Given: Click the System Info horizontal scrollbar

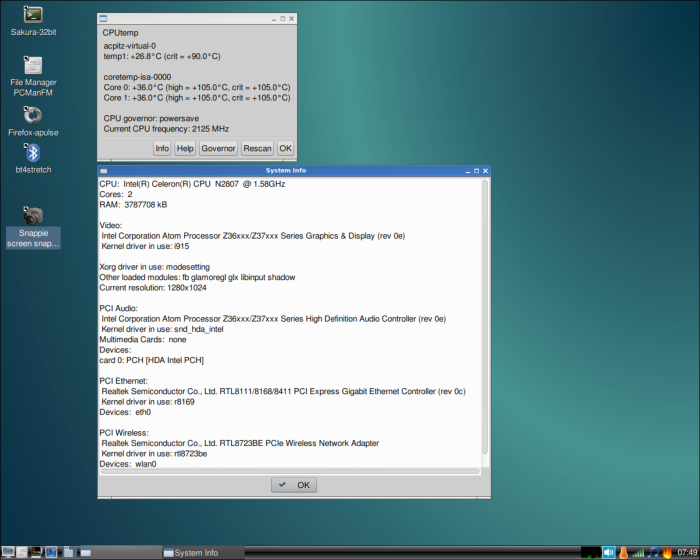Looking at the screenshot, I should 290,471.
